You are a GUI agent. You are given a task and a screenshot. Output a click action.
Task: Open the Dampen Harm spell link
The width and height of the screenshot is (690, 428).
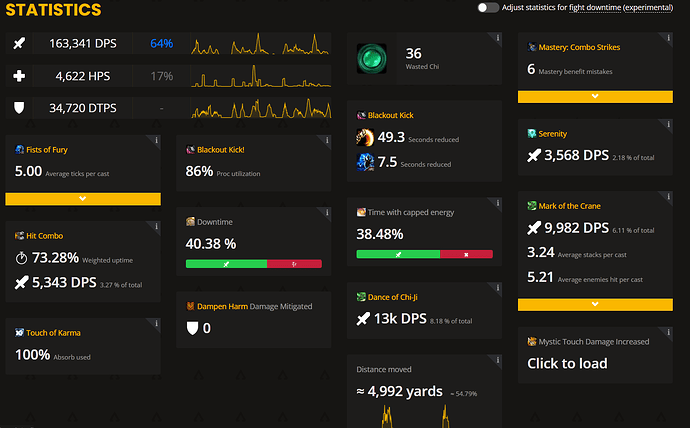(x=222, y=306)
